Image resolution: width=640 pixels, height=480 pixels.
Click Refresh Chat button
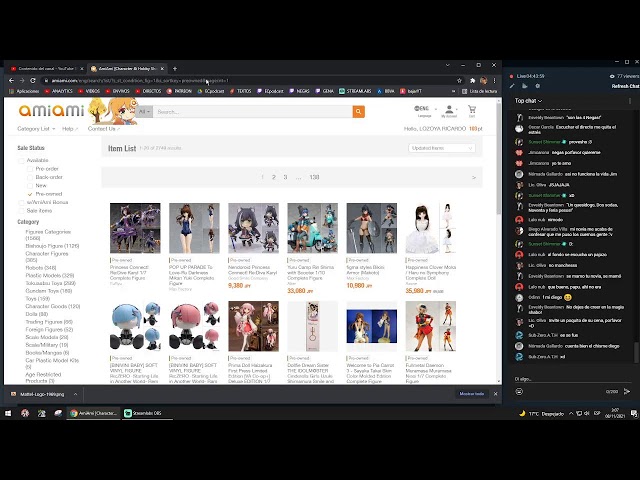point(624,86)
